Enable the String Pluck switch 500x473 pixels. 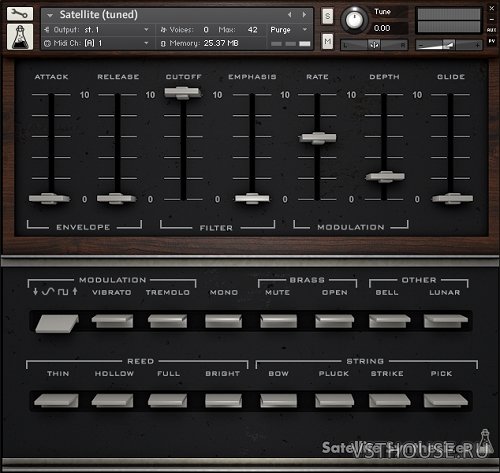click(x=334, y=401)
